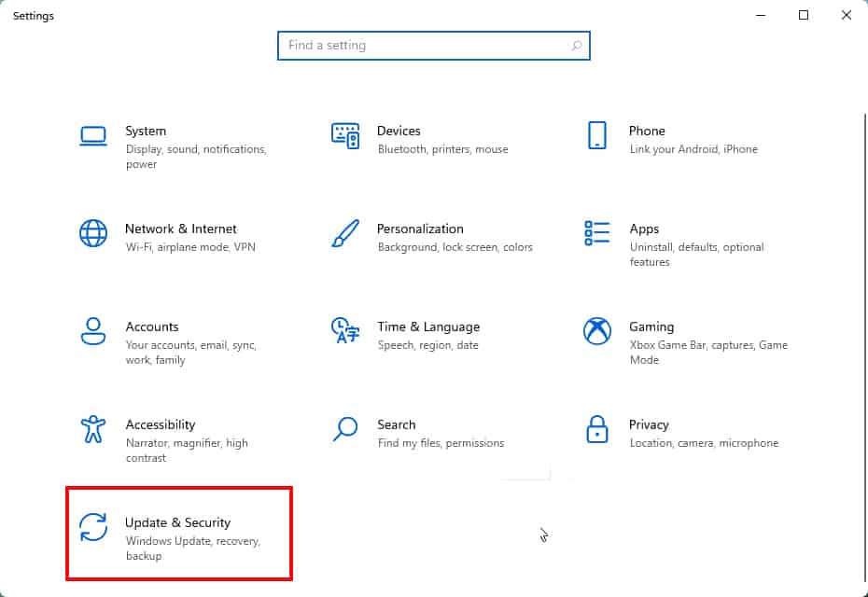Click the vertical scrollbar on the right
The height and width of the screenshot is (597, 868).
pos(864,349)
